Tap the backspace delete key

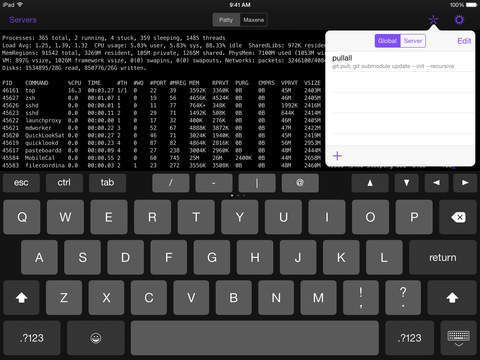tap(458, 217)
